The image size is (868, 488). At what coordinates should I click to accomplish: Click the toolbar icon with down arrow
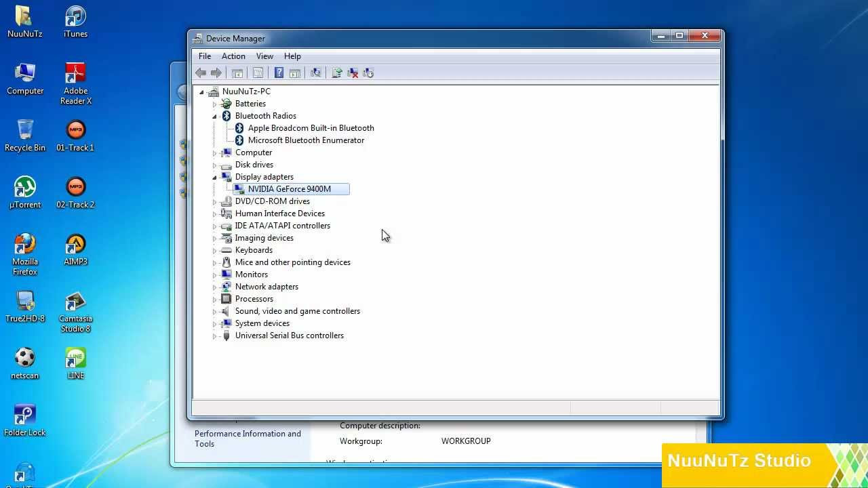coord(368,73)
